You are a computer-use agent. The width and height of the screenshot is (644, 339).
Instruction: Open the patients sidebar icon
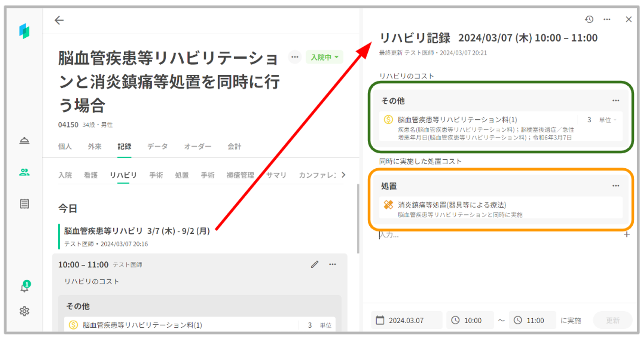24,172
